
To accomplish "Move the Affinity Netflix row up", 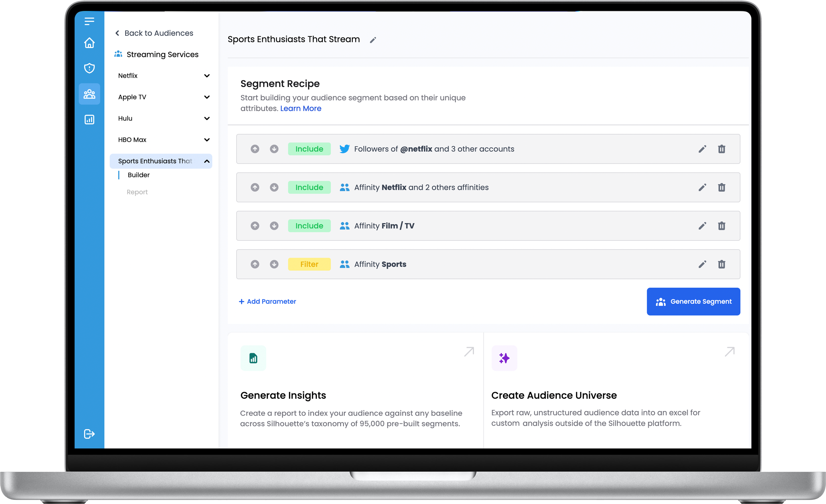I will (x=255, y=188).
